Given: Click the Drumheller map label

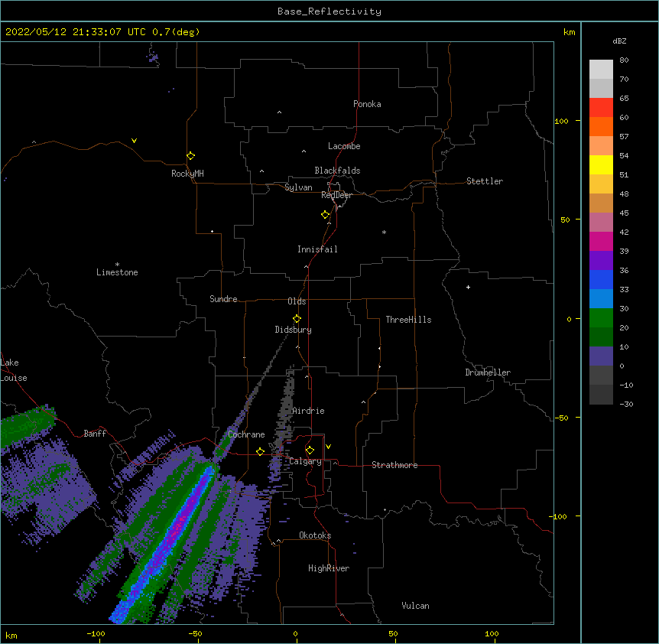Looking at the screenshot, I should (488, 372).
